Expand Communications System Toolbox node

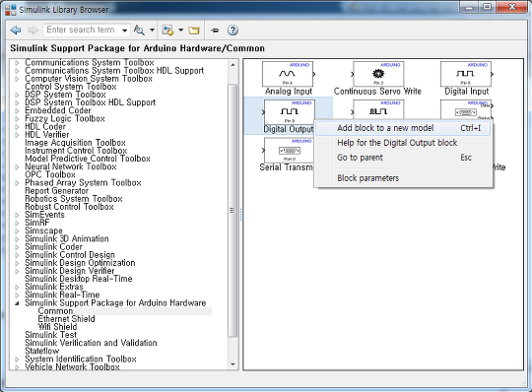pos(17,63)
